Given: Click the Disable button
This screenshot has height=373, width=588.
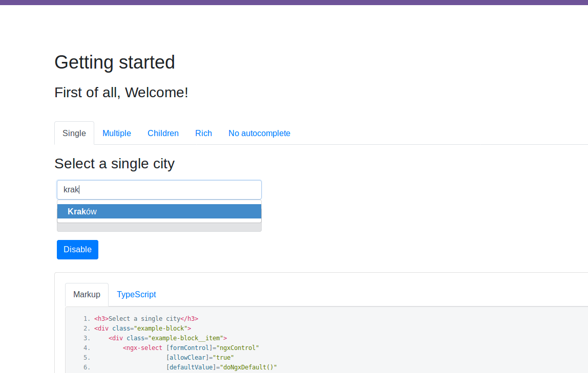Looking at the screenshot, I should click(77, 249).
